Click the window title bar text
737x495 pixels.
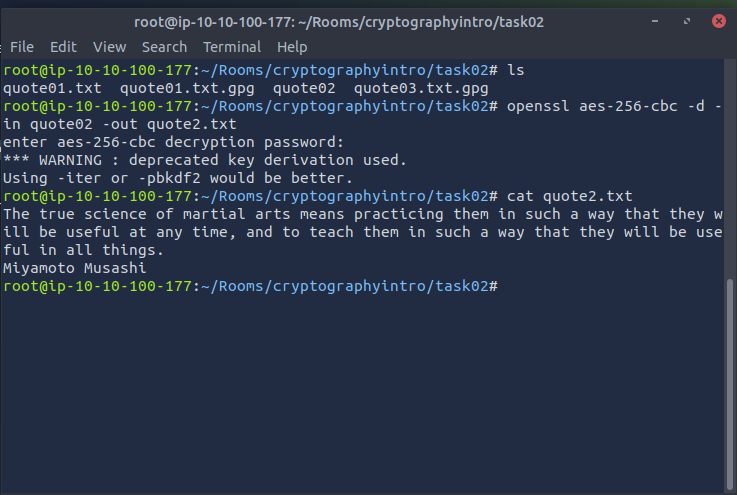coord(339,22)
